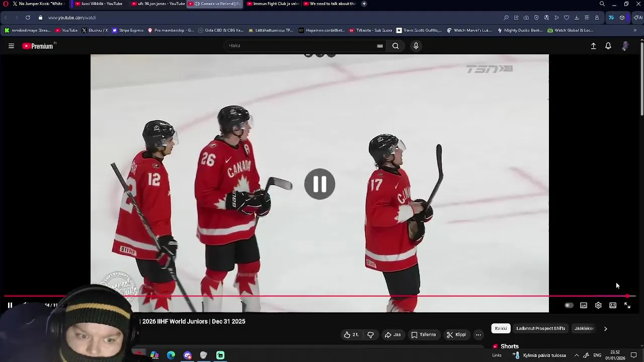Select the Kaikki filter chip
The image size is (644, 362).
pos(501,328)
